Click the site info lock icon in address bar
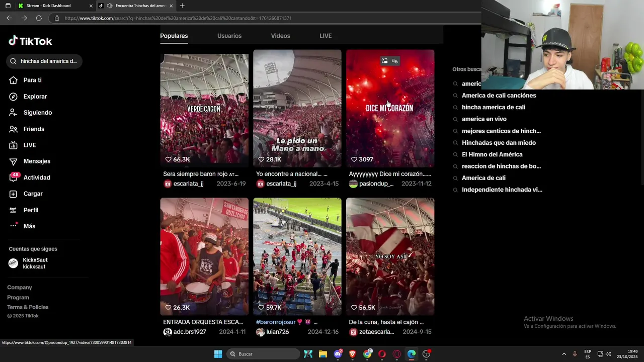644x362 pixels. [57, 18]
